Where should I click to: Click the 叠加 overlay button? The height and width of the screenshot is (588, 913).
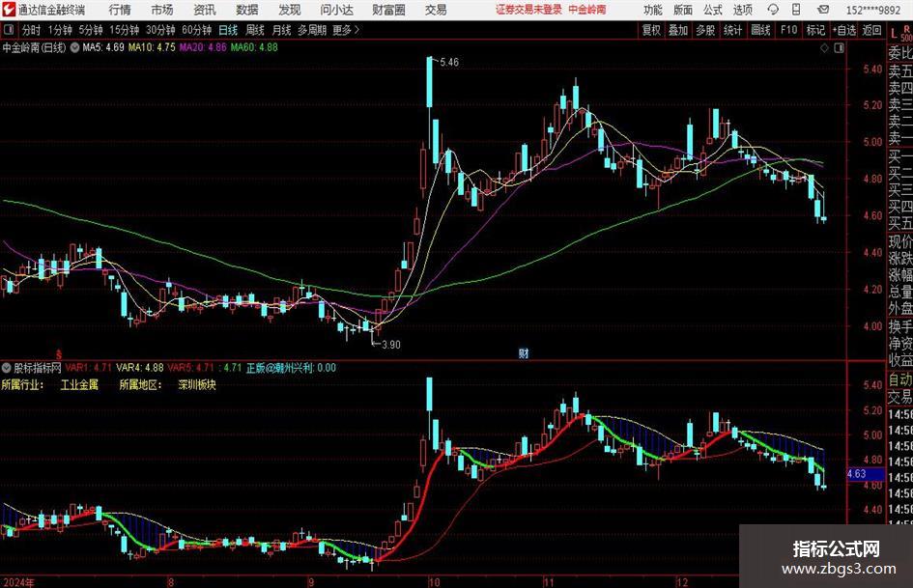pyautogui.click(x=678, y=30)
